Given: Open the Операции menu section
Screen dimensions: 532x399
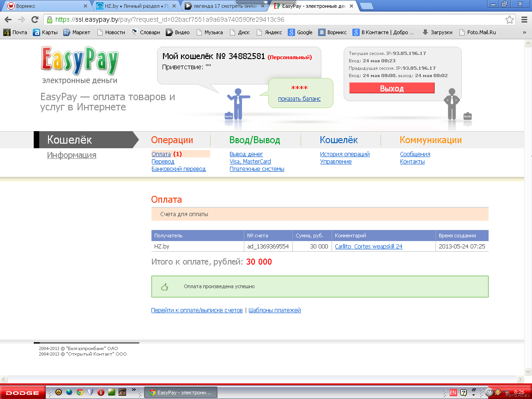Looking at the screenshot, I should pos(172,140).
